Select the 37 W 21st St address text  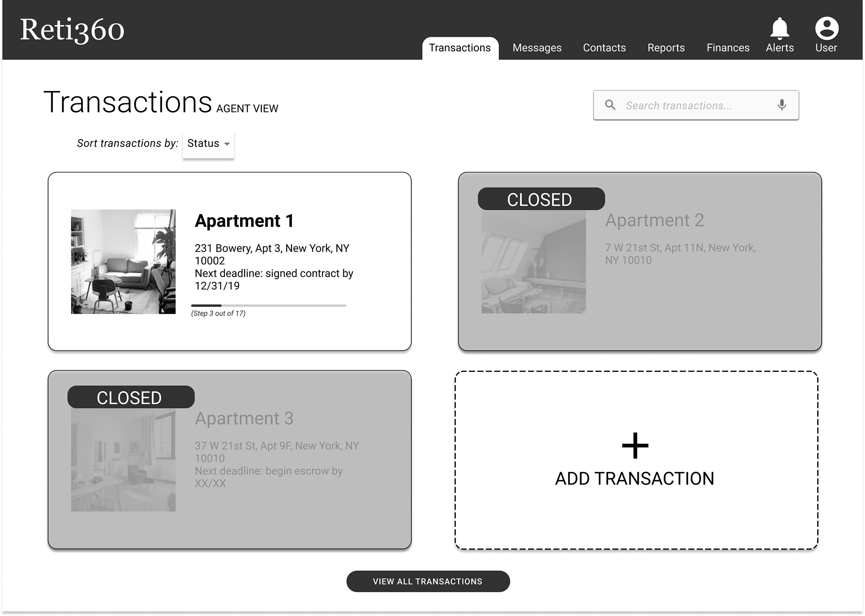(x=277, y=452)
